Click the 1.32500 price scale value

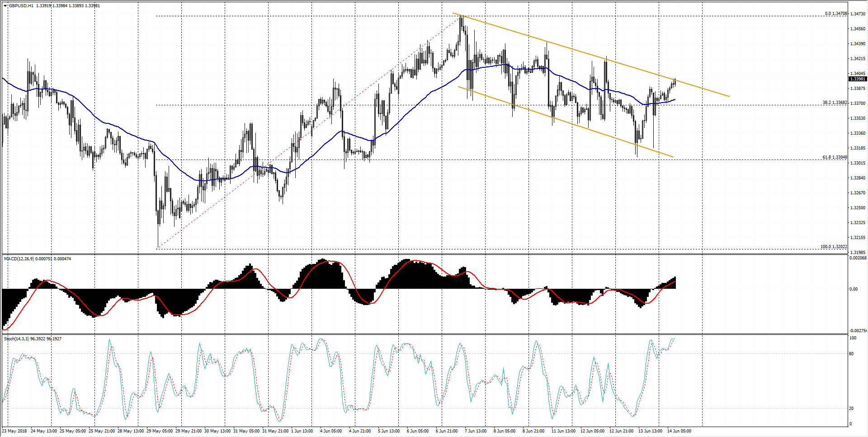pos(858,208)
